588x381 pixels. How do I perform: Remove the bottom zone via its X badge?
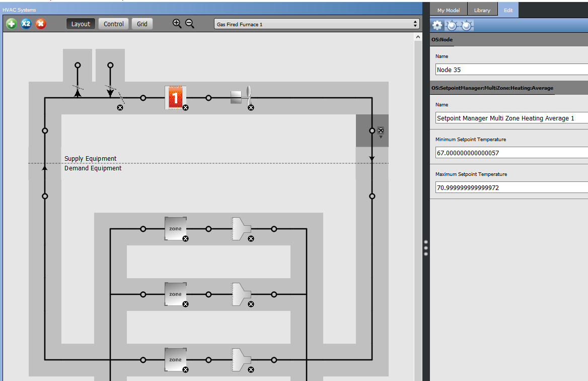click(186, 370)
